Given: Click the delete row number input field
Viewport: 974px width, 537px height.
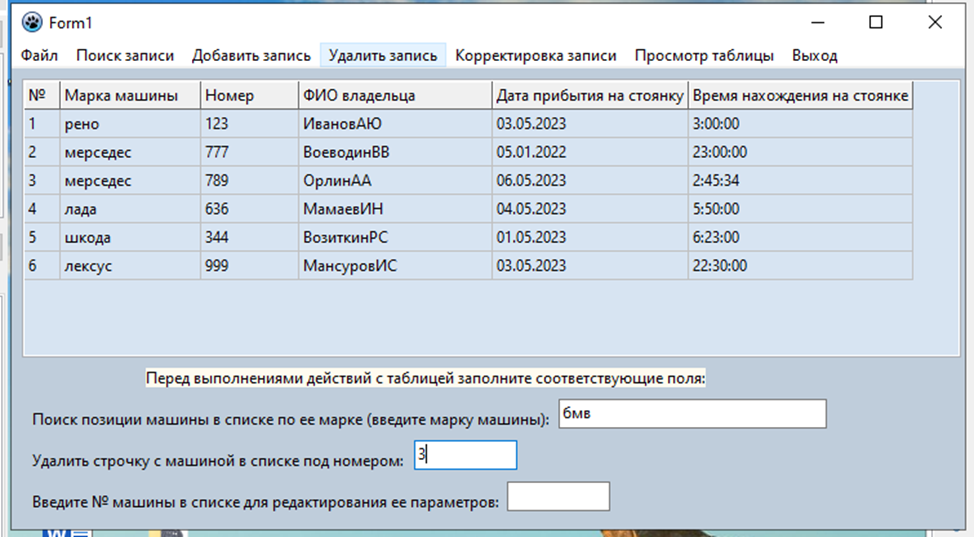Looking at the screenshot, I should [x=465, y=456].
